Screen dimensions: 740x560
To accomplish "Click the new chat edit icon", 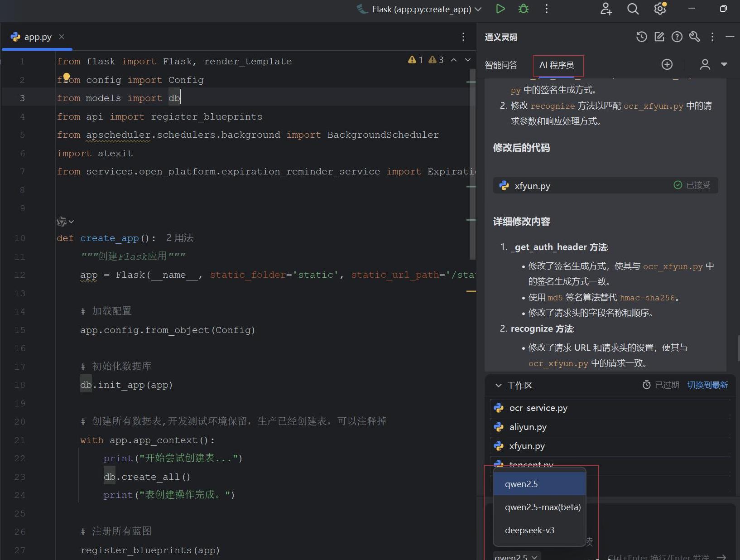I will coord(659,37).
